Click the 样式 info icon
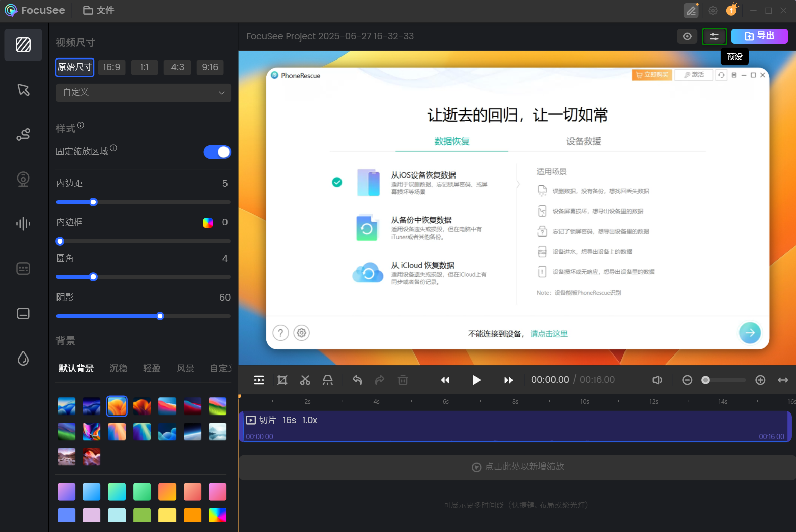 pos(81,125)
